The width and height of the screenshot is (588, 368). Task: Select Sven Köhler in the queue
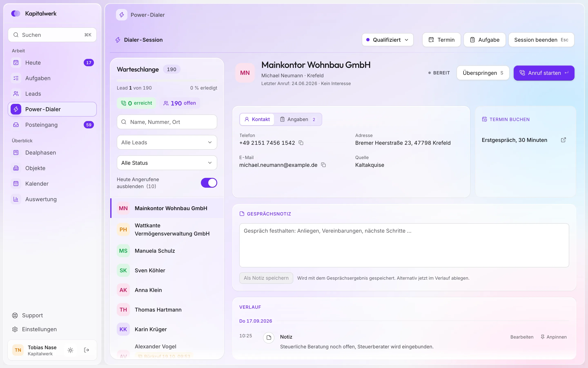[x=167, y=270]
